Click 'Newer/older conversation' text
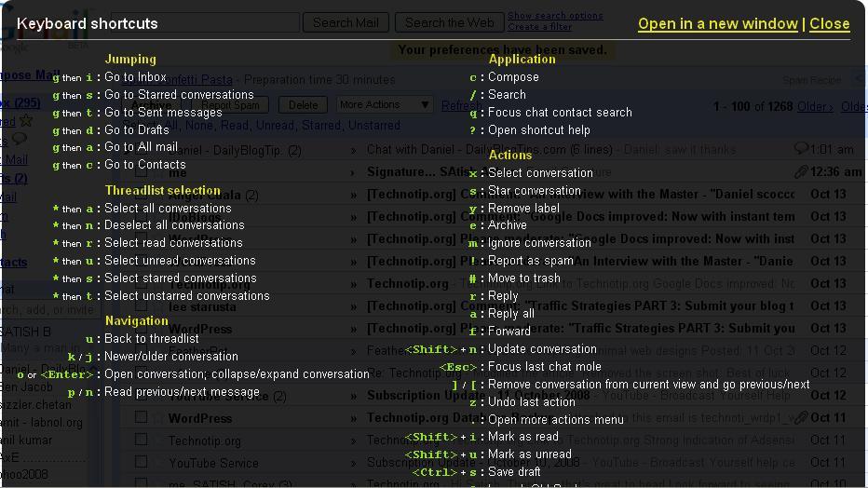The height and width of the screenshot is (488, 868). point(171,357)
